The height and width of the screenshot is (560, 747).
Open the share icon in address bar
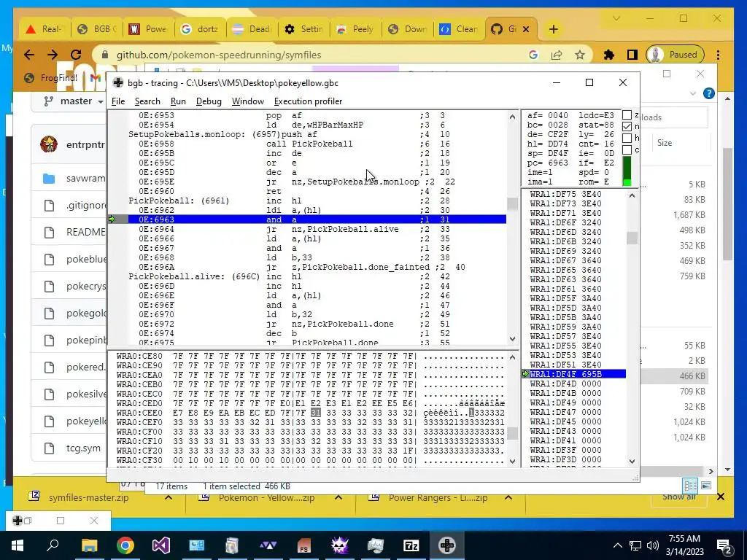557,55
